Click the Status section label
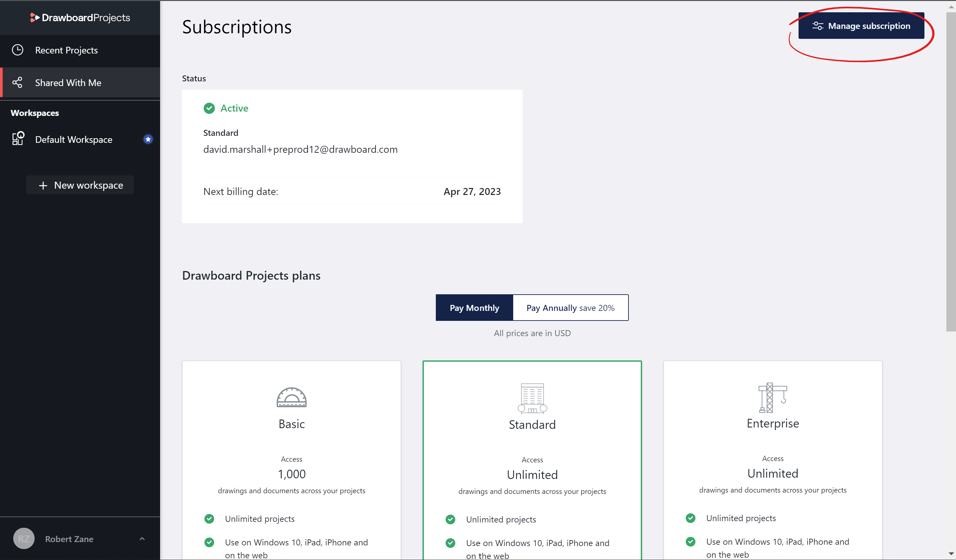This screenshot has width=956, height=560. click(194, 78)
